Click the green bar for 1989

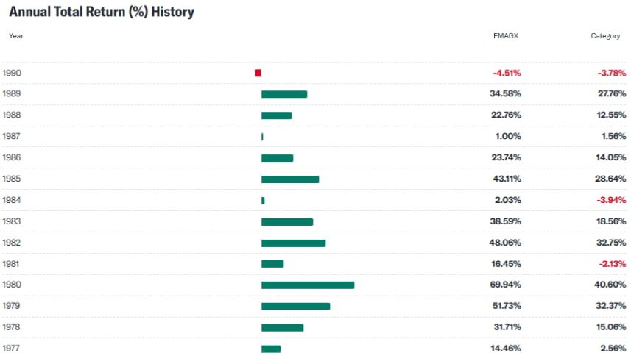283,94
